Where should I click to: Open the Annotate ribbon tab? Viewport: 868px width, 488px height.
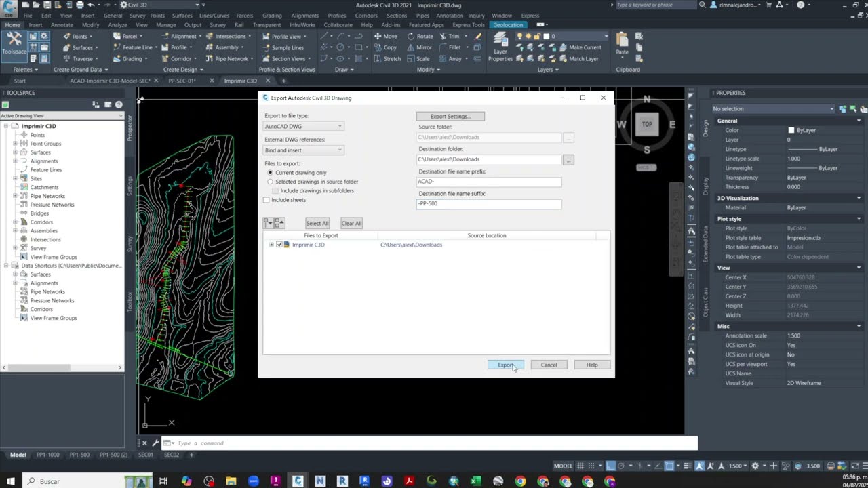tap(62, 25)
